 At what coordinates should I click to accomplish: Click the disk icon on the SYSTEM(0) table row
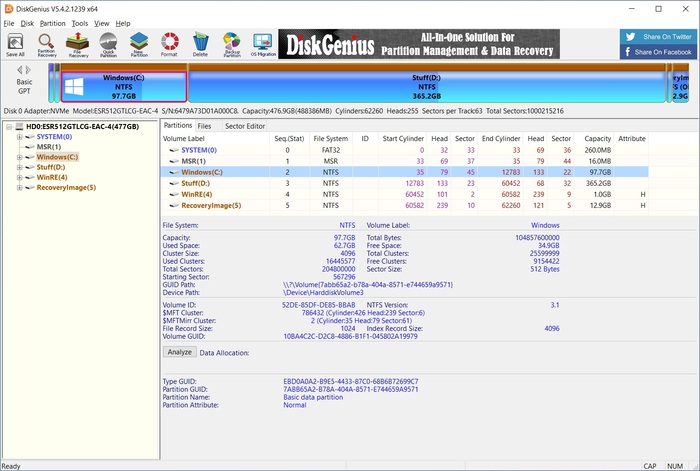tap(174, 150)
